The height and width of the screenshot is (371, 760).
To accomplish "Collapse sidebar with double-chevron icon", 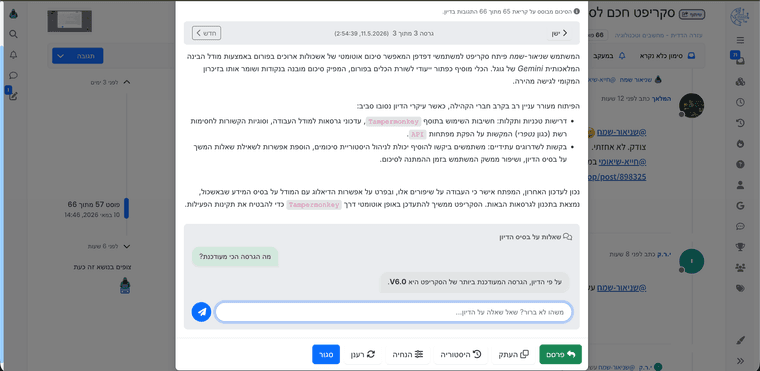I will pyautogui.click(x=740, y=360).
